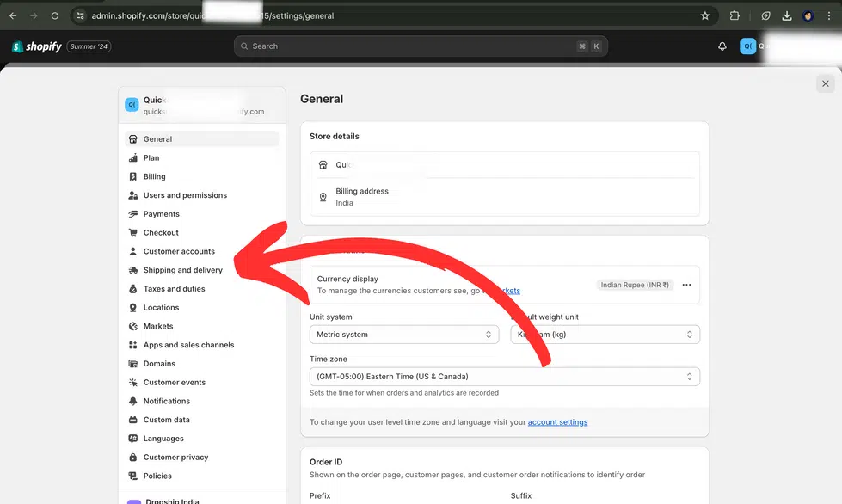Click the notification bell icon

click(722, 46)
